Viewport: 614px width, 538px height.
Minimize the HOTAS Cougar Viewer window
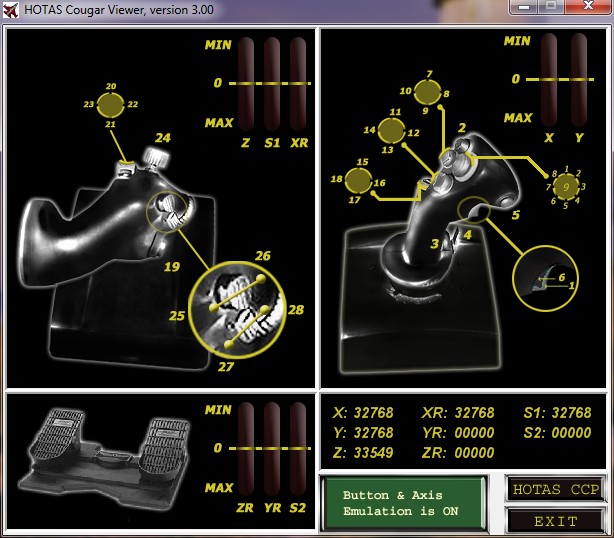pos(524,7)
